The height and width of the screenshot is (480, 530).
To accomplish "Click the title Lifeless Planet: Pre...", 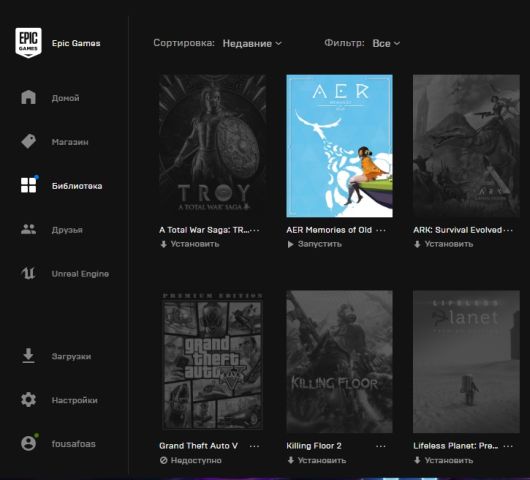I will 456,446.
